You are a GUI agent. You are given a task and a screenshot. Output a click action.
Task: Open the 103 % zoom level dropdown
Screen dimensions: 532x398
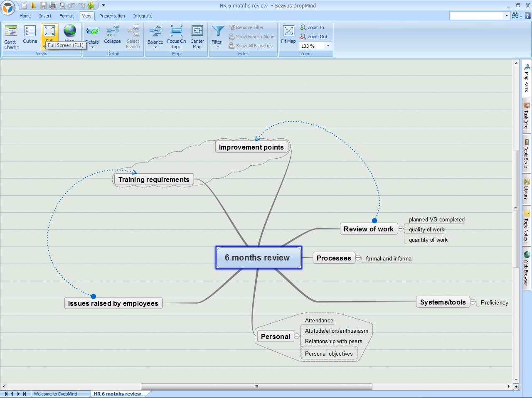coord(328,46)
